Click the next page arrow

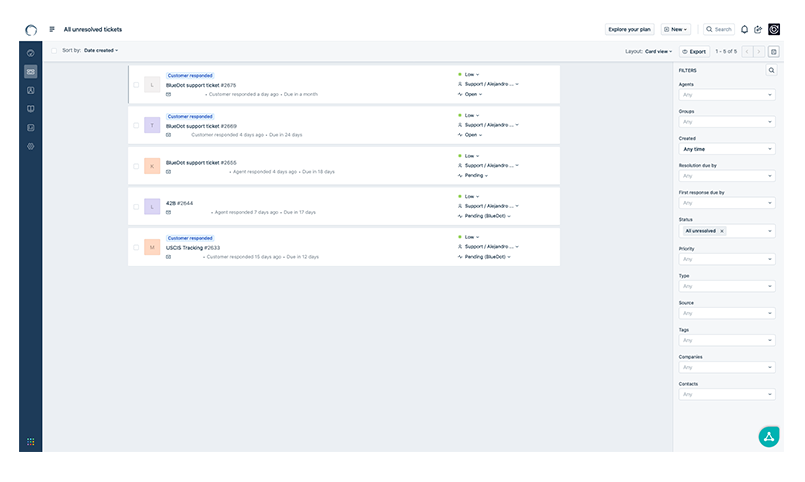point(759,51)
